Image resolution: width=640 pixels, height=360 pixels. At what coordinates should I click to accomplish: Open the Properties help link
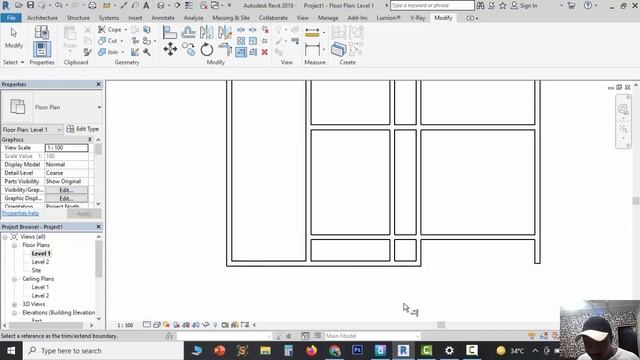pyautogui.click(x=20, y=213)
